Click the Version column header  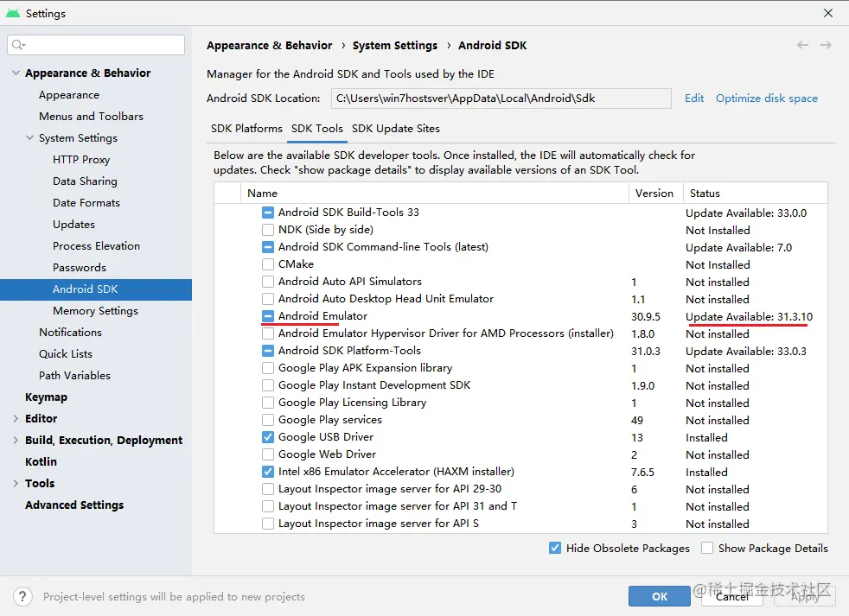tap(654, 194)
